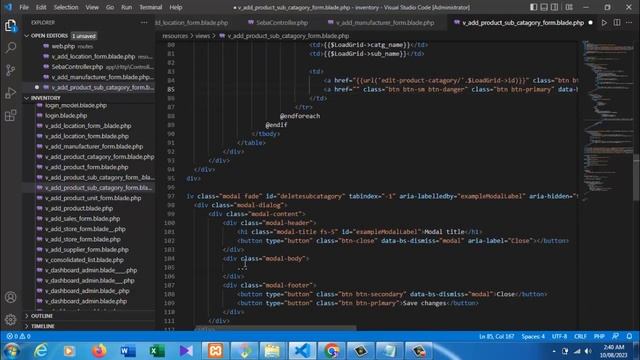Open the Extensions view
The width and height of the screenshot is (640, 360).
pos(11,116)
